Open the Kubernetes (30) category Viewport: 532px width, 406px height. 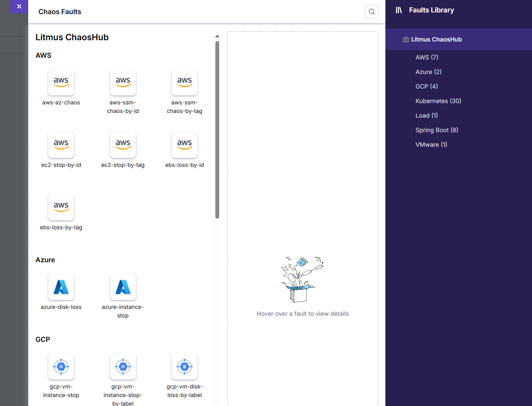[438, 101]
